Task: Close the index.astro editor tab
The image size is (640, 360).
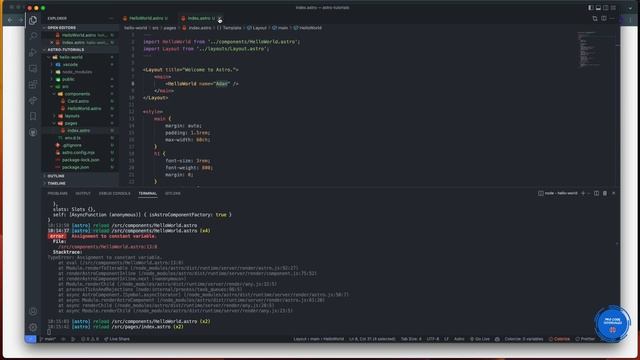Action: [x=220, y=18]
